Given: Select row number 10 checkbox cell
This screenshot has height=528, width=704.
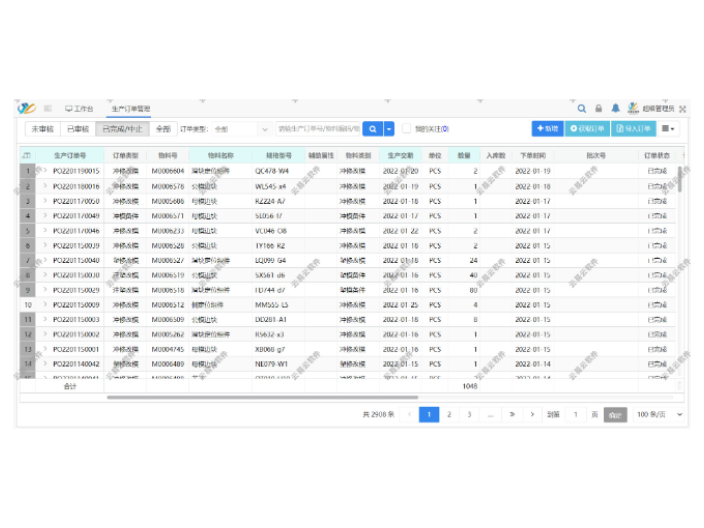Looking at the screenshot, I should click(28, 305).
